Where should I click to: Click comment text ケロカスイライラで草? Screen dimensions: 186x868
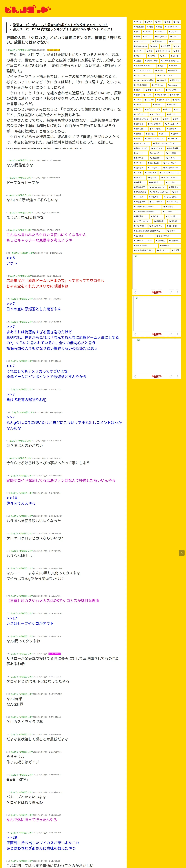click(x=25, y=722)
